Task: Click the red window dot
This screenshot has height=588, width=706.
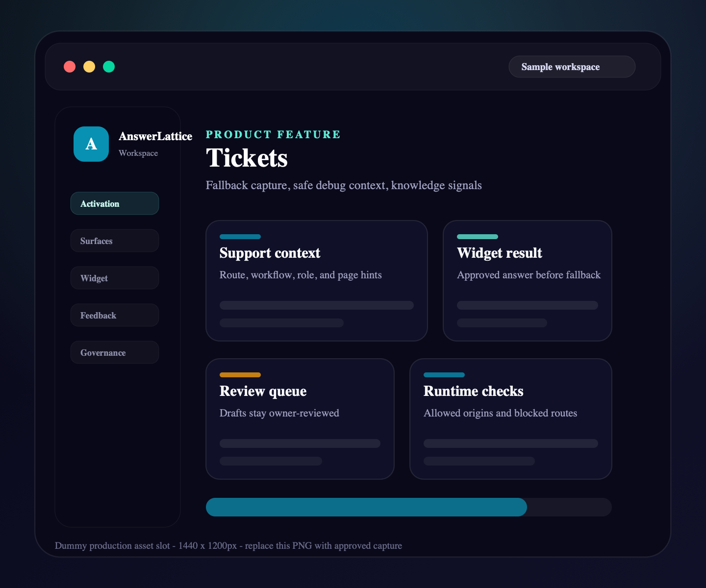Action: 70,67
